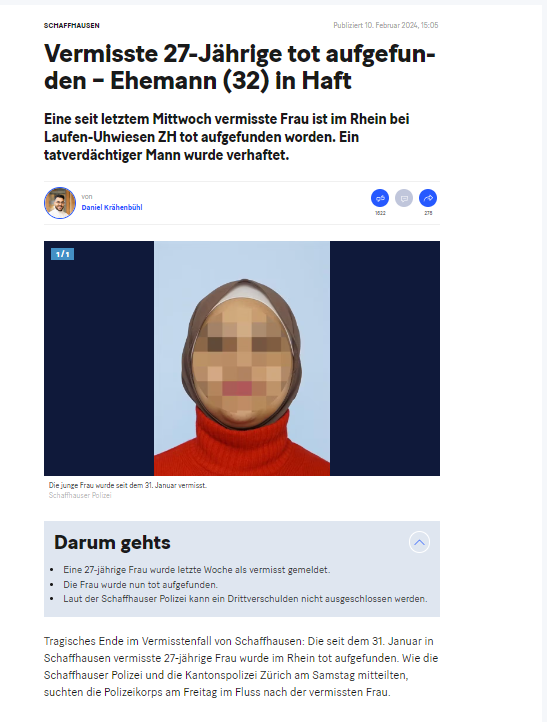The width and height of the screenshot is (547, 722).
Task: Click the reactions count 1622
Action: 380,213
